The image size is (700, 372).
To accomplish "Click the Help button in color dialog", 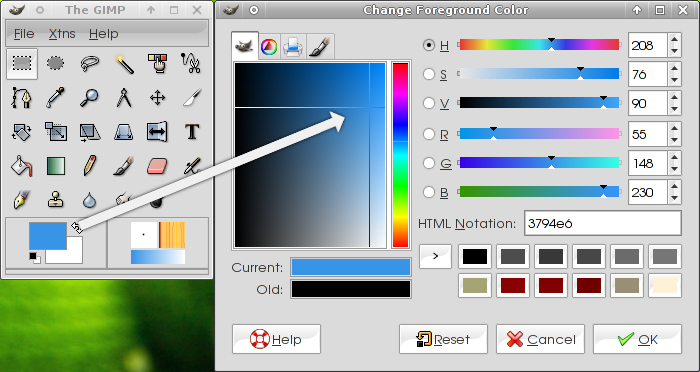I will tap(276, 339).
